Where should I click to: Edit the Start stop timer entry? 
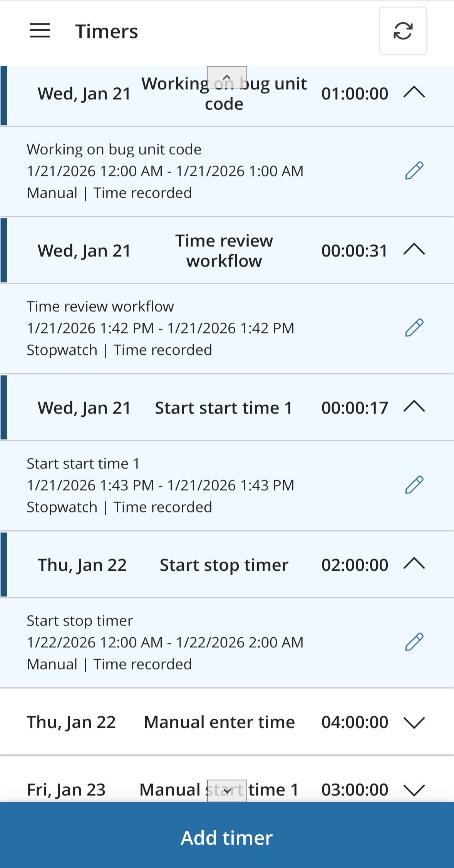pos(414,642)
